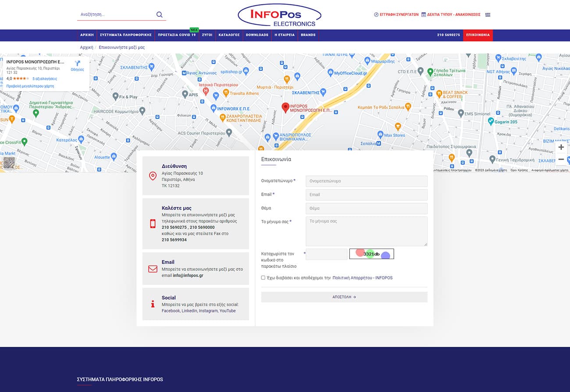The height and width of the screenshot is (392, 570).
Task: Open the ΑΡΧΙΚΗ menu item
Action: pyautogui.click(x=87, y=35)
